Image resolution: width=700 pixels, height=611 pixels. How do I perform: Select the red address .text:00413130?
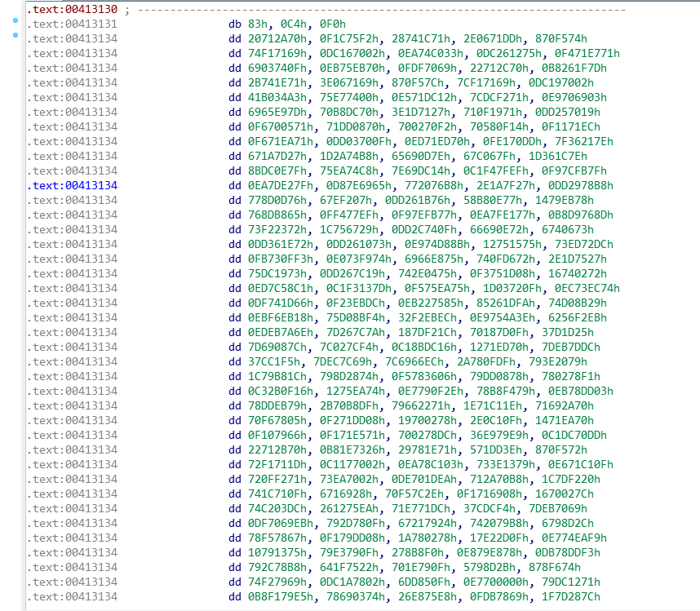point(73,9)
